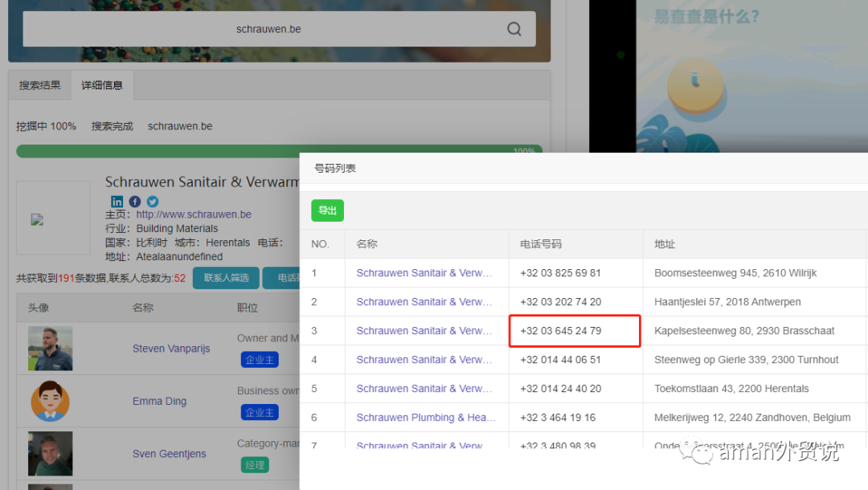Screen dimensions: 868x490
Task: Click the 职位 column header in contacts
Action: click(247, 308)
